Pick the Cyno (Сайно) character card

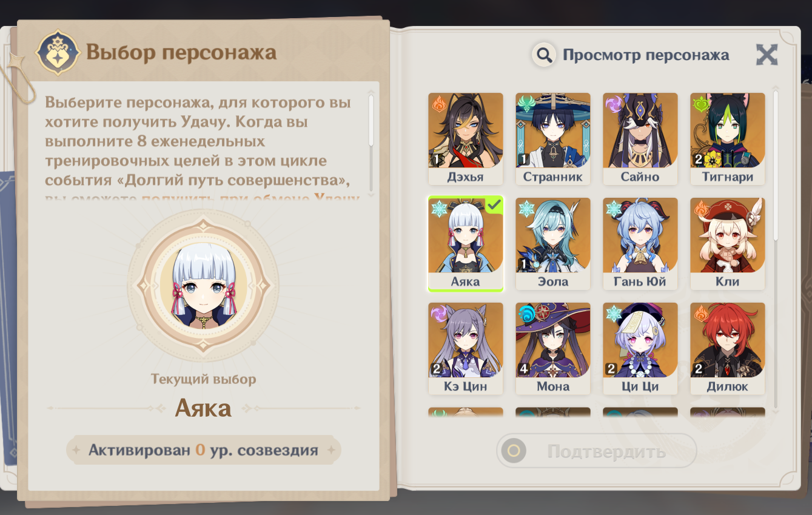pos(640,139)
